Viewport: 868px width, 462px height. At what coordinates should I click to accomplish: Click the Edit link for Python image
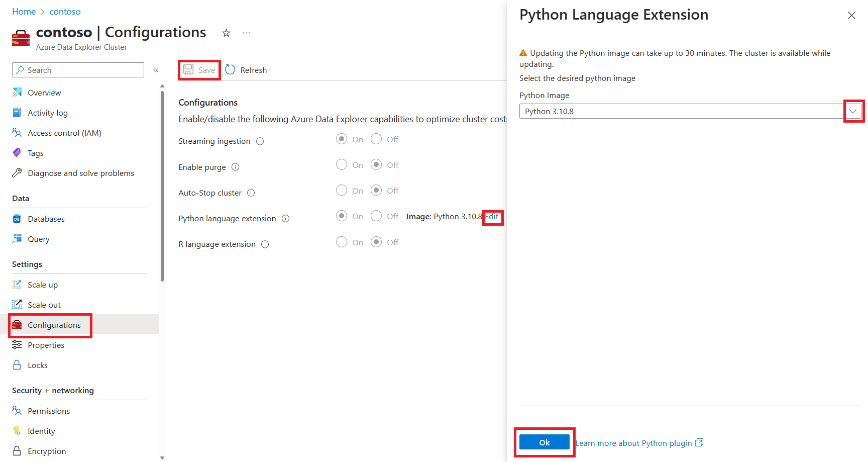pyautogui.click(x=492, y=217)
